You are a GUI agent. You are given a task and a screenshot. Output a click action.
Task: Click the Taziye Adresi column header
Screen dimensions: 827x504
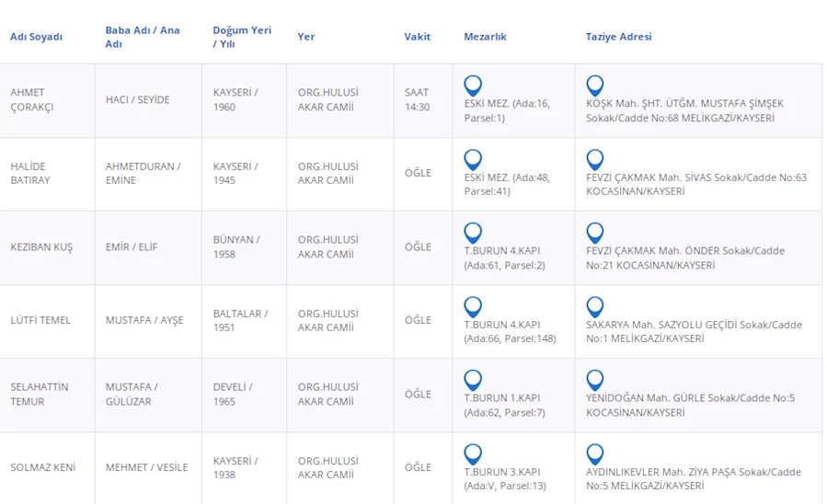coord(618,37)
